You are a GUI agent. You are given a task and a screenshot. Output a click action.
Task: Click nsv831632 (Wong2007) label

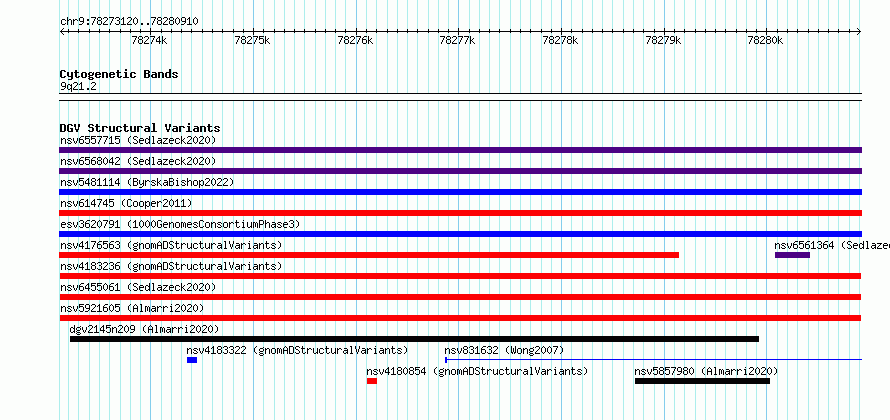click(504, 350)
